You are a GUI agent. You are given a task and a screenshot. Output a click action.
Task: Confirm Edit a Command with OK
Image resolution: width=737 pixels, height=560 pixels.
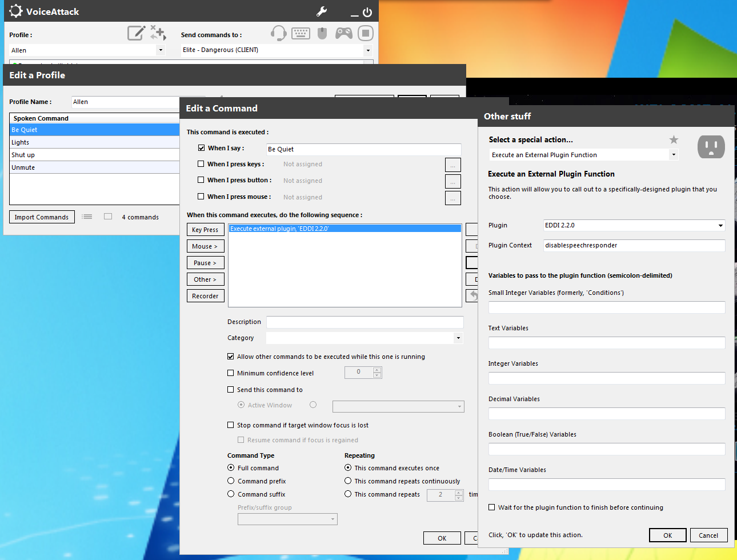(x=442, y=538)
